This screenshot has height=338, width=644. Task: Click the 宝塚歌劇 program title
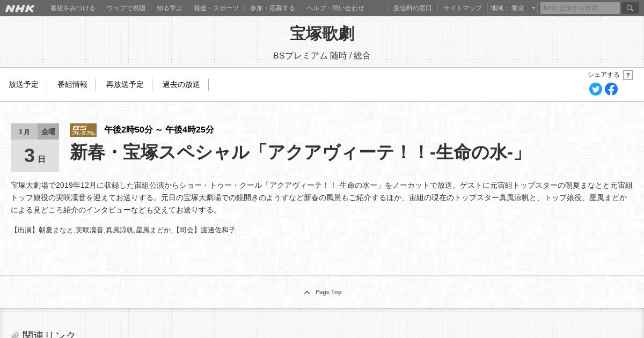[x=322, y=33]
